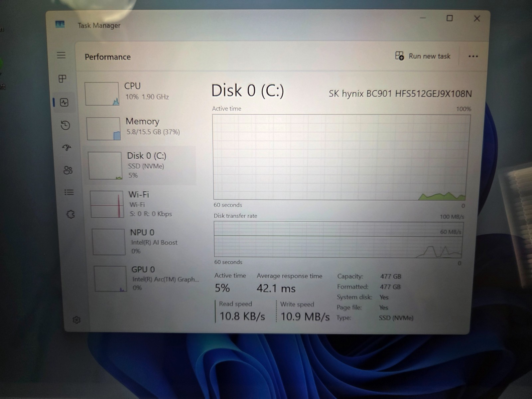The image size is (532, 399).
Task: Click the Disk 0 (C:) heading
Action: click(x=248, y=90)
